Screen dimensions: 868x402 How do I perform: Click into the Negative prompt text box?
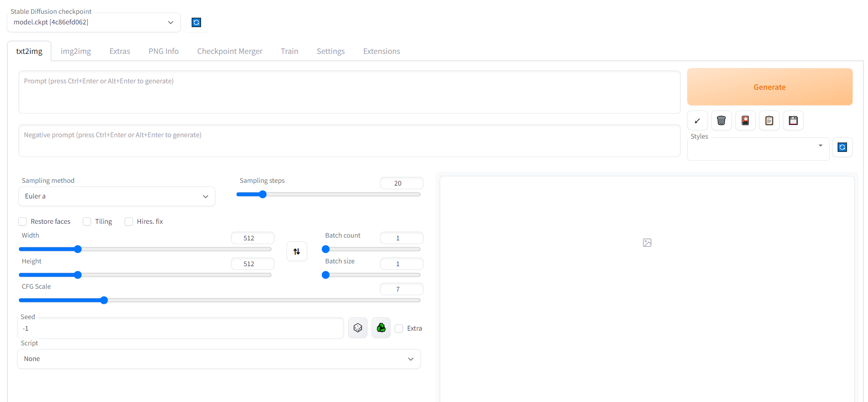350,141
